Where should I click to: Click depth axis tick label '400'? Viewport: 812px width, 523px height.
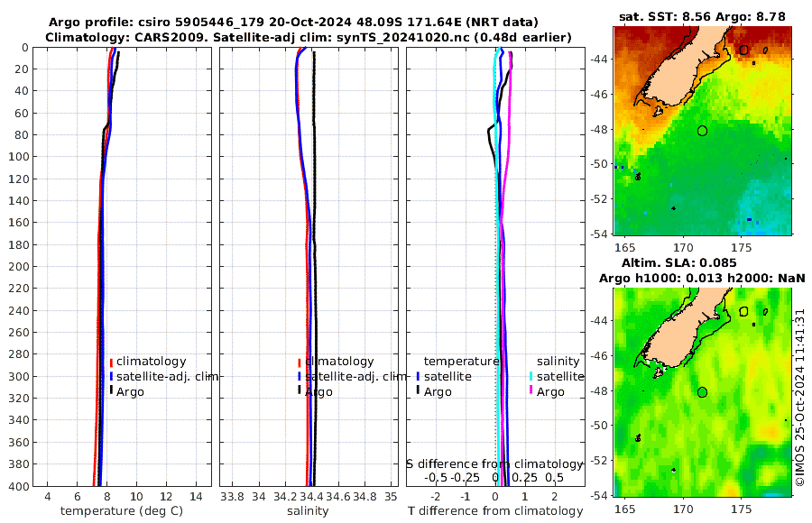(x=18, y=486)
